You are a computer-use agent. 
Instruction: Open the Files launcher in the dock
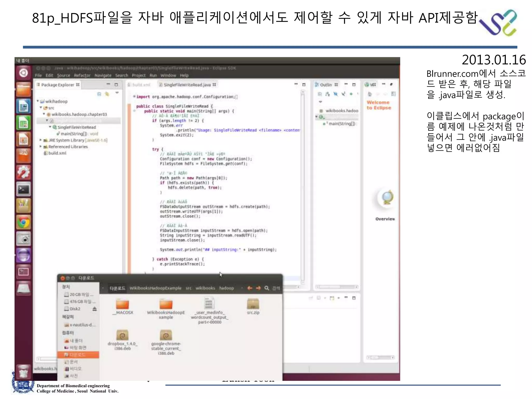tap(23, 90)
